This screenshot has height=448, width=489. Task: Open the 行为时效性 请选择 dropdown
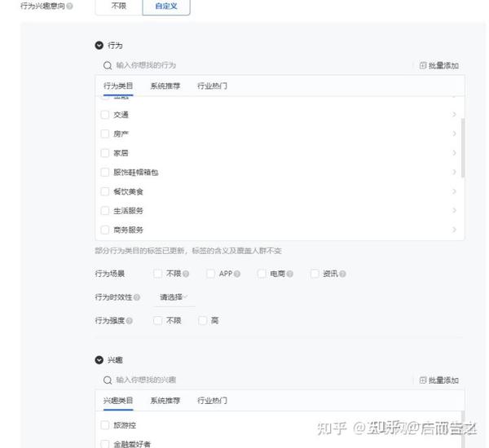pos(174,297)
